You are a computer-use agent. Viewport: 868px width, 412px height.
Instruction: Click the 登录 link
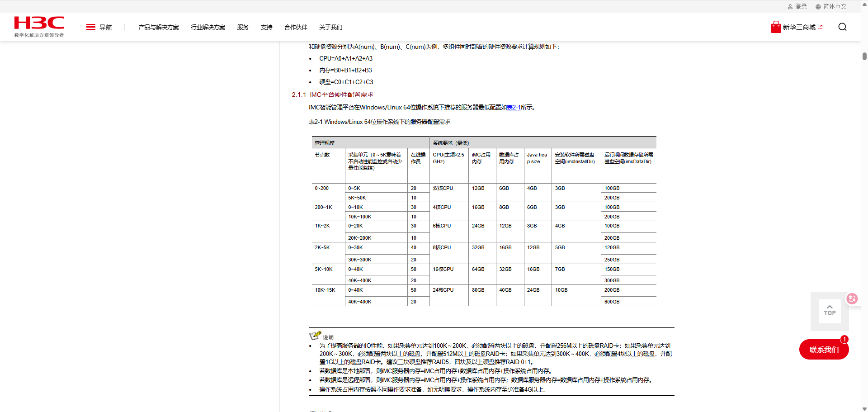click(801, 7)
